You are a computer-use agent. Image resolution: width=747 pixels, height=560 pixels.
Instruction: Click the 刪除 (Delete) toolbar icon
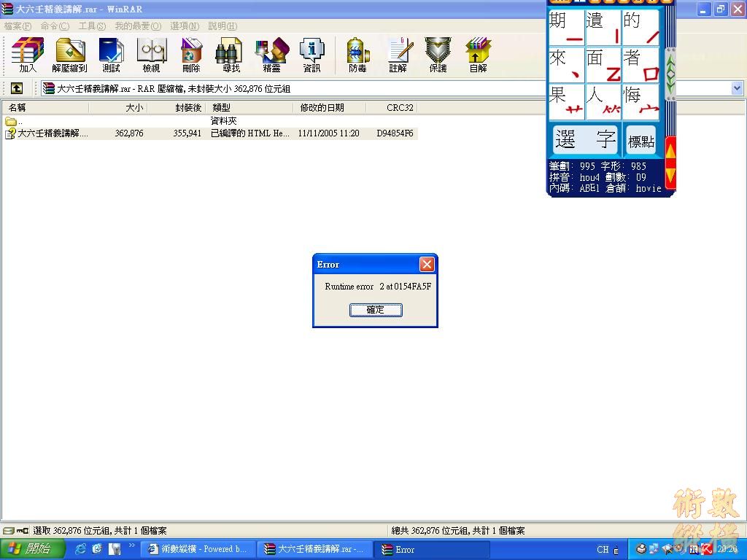point(191,55)
